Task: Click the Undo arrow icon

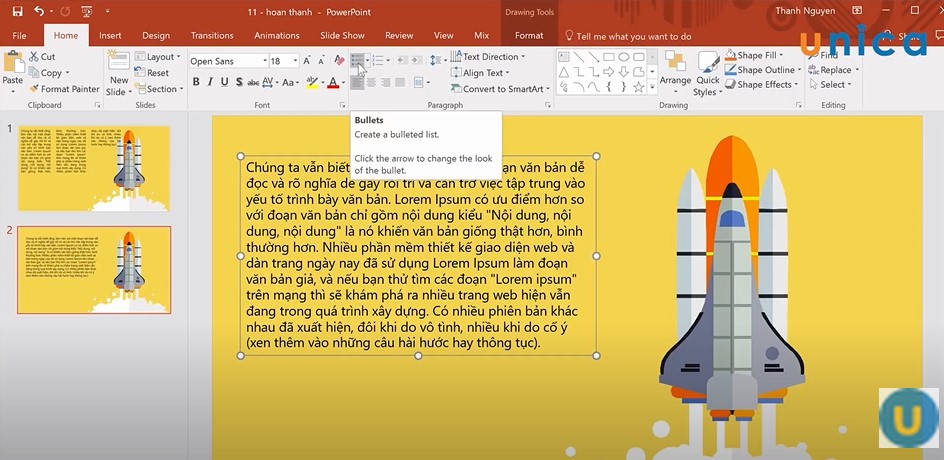Action: coord(39,11)
